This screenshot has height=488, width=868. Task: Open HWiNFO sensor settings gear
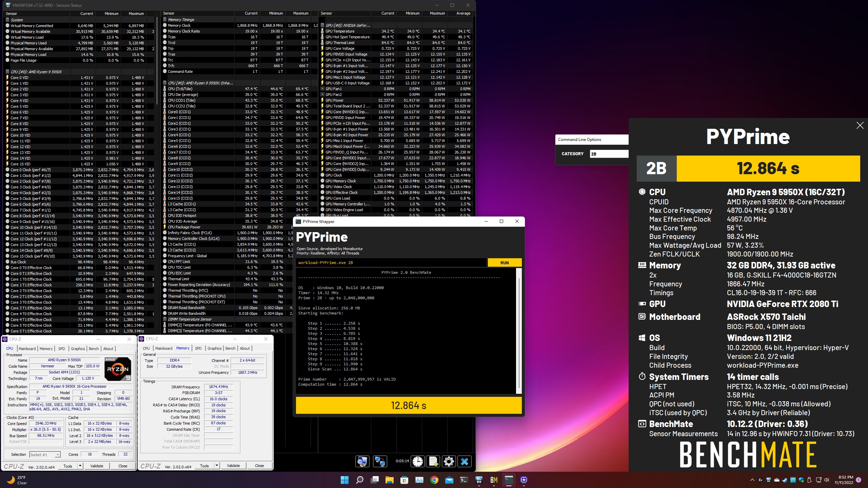pos(449,461)
